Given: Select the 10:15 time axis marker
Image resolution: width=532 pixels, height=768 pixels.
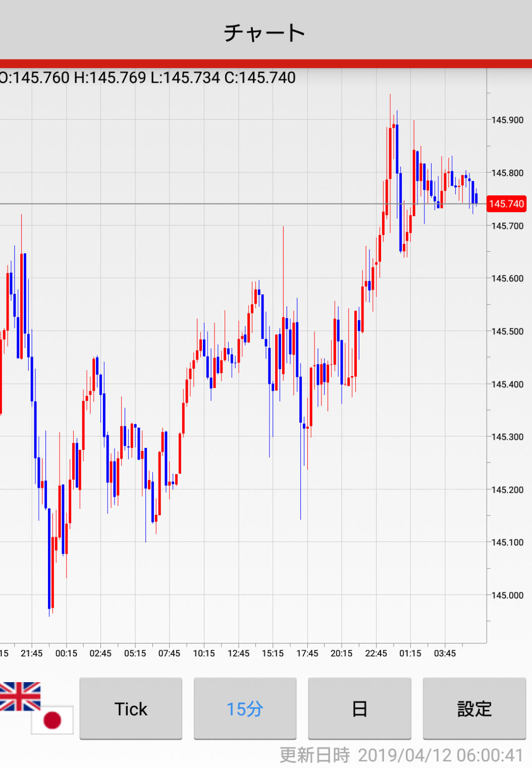Looking at the screenshot, I should pos(204,653).
